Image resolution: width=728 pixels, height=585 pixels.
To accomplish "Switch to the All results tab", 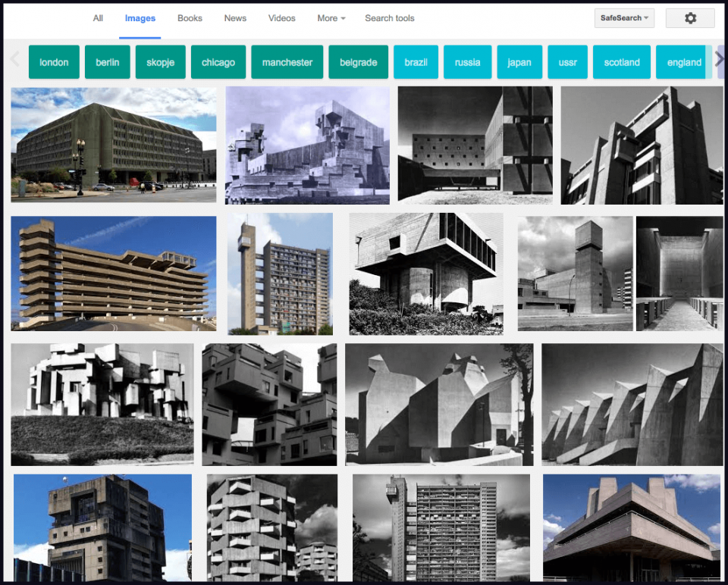I will click(97, 17).
